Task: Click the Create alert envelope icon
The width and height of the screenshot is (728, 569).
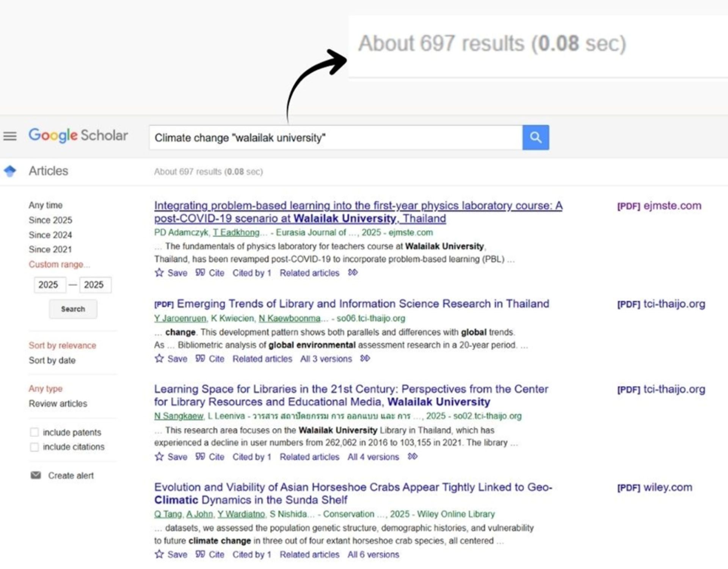Action: click(36, 475)
